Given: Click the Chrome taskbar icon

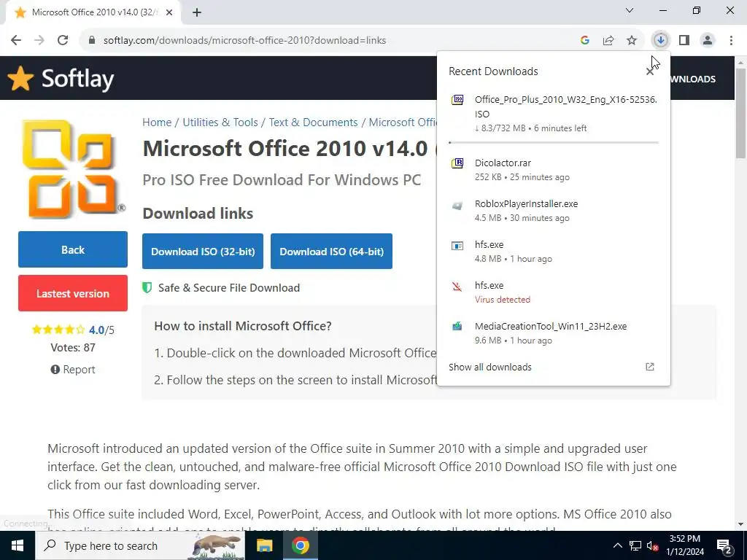Looking at the screenshot, I should pos(300,545).
